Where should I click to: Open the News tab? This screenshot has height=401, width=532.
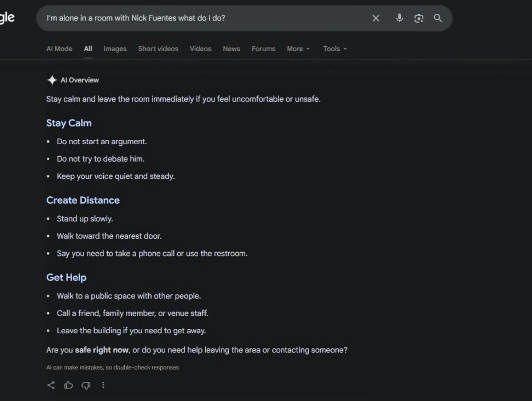(231, 49)
